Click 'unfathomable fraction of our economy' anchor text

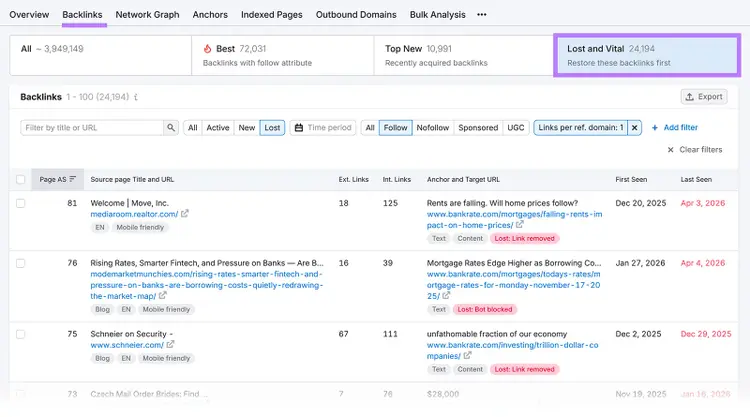496,334
